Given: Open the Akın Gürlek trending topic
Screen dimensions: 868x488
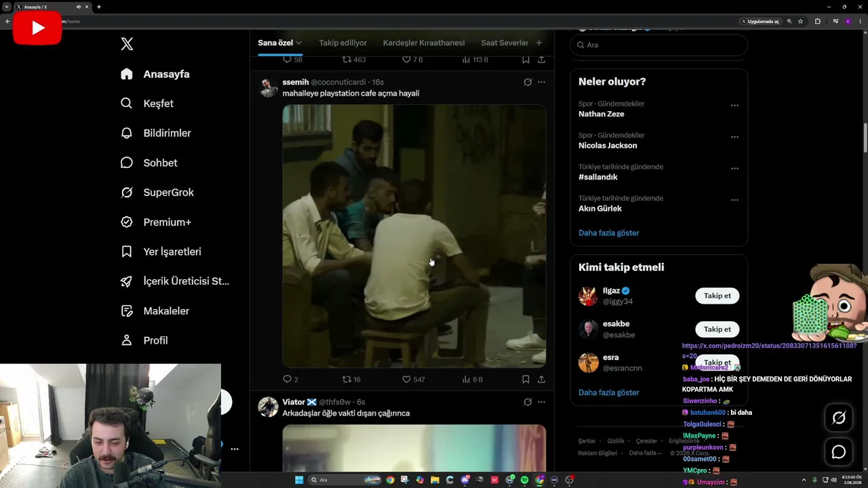Looking at the screenshot, I should [600, 209].
